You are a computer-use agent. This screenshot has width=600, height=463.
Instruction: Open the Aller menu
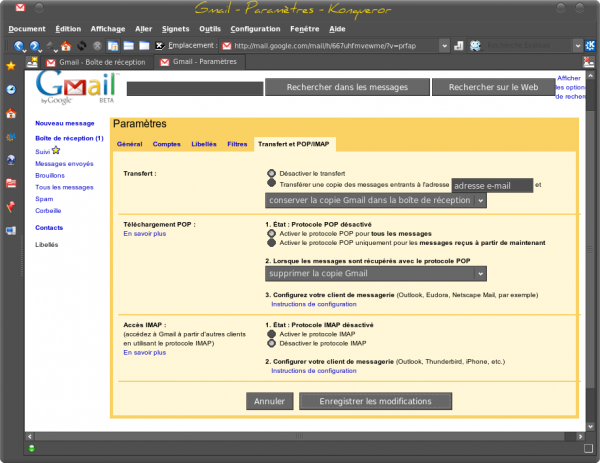(143, 29)
